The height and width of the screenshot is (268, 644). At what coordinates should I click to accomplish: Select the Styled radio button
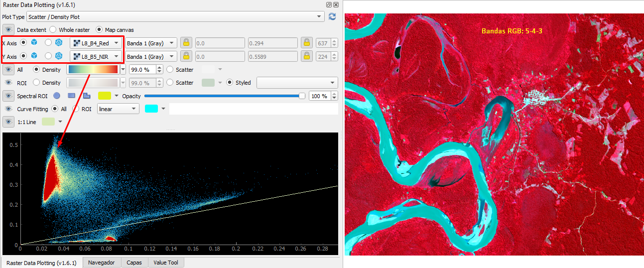[230, 83]
